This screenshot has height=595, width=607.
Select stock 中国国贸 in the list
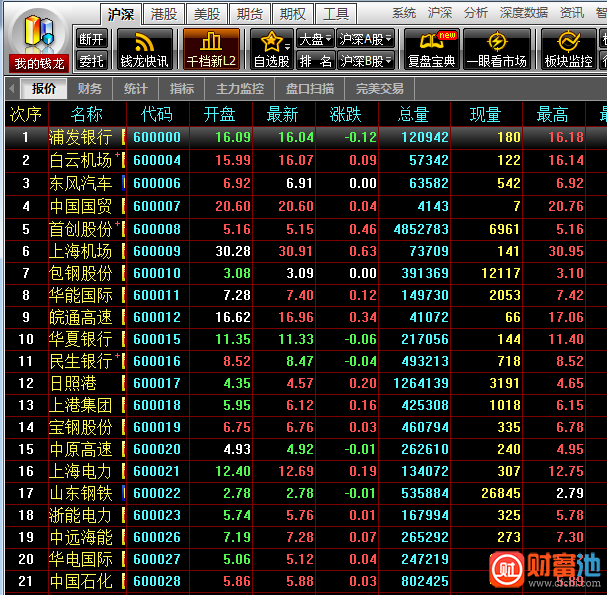81,206
